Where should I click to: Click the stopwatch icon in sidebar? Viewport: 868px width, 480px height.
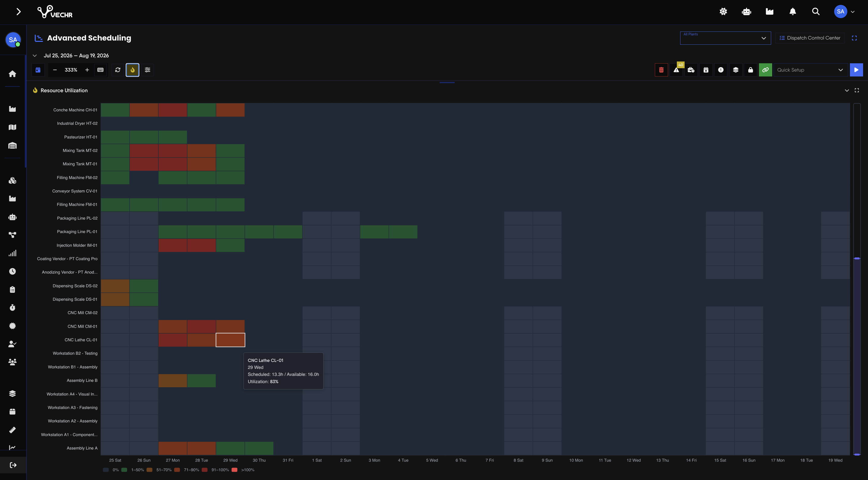point(12,307)
